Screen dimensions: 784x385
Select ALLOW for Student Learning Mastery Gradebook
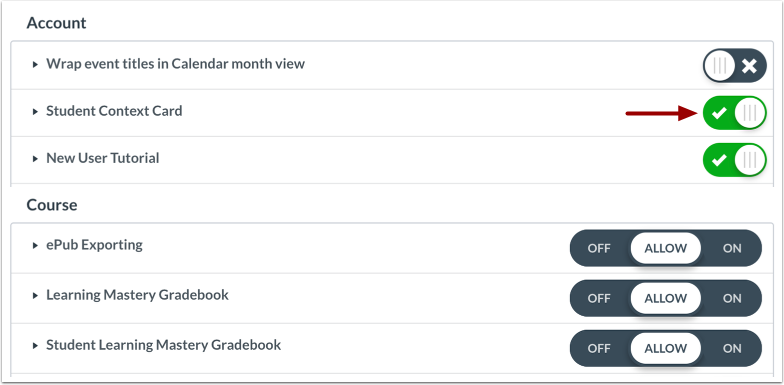pos(666,348)
